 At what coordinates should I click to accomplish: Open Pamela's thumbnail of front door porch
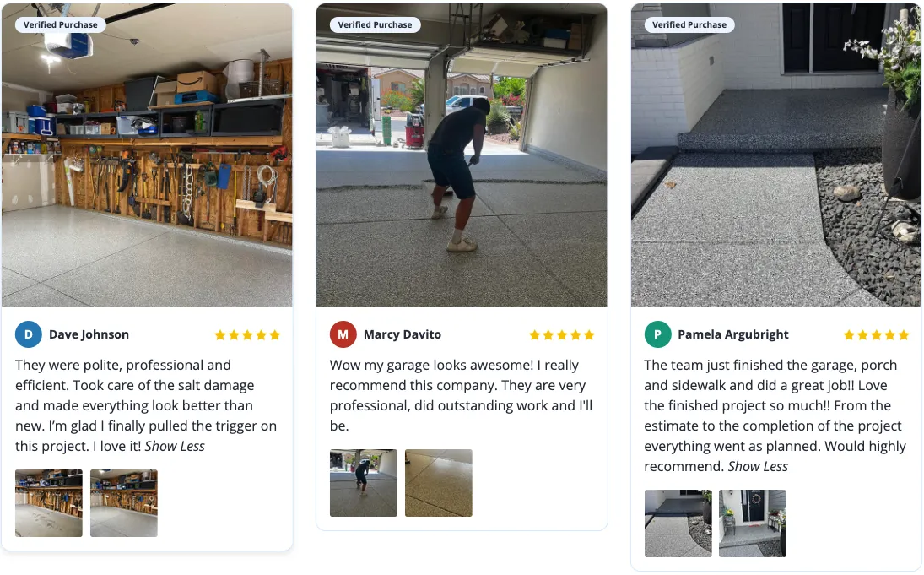(753, 523)
